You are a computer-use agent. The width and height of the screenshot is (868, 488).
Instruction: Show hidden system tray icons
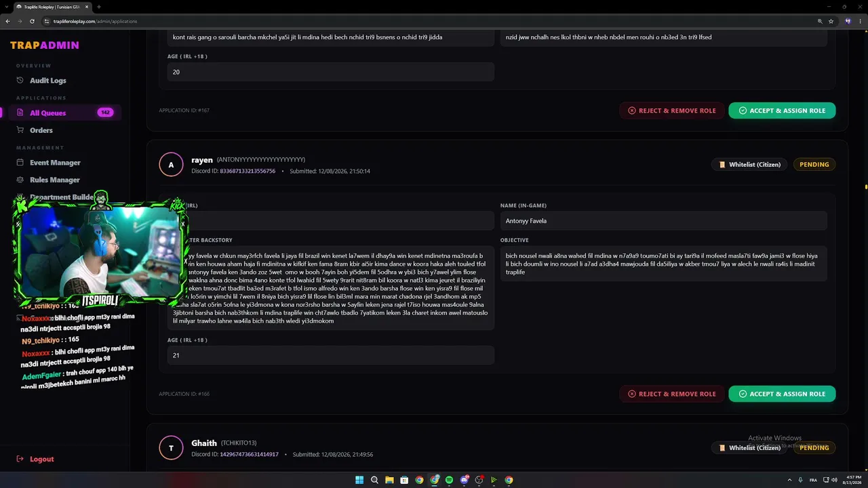tap(789, 480)
